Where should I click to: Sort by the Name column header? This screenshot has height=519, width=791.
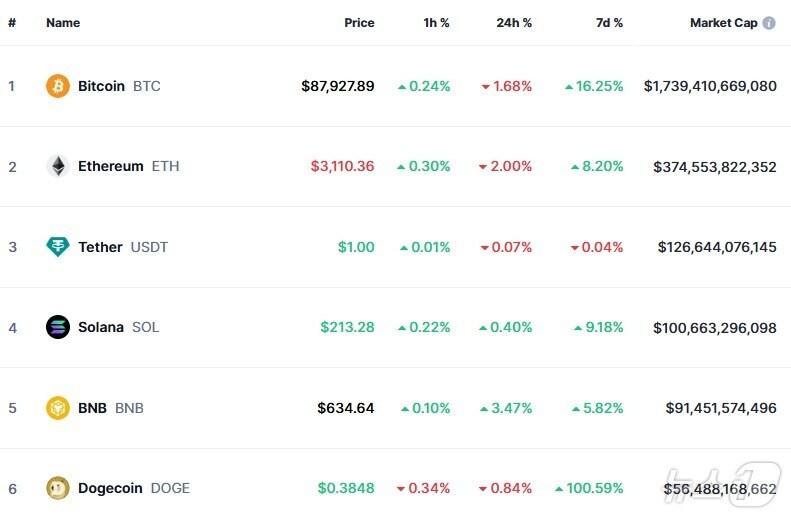(x=63, y=23)
